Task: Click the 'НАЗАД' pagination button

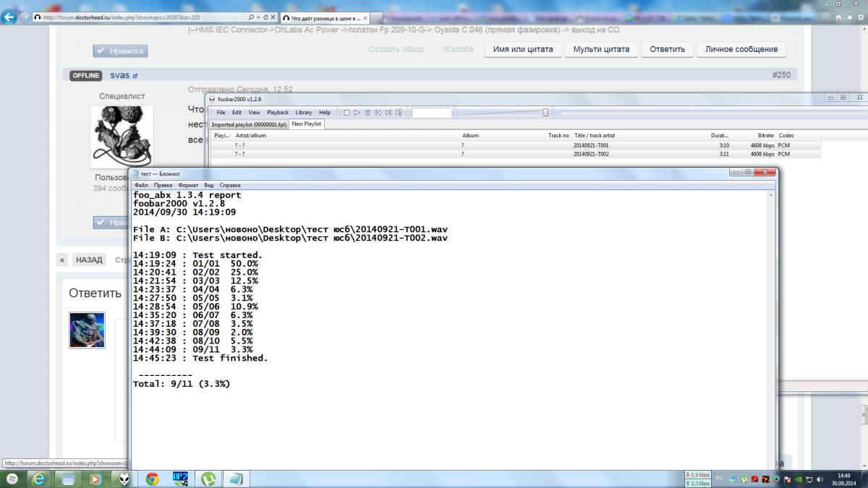Action: (89, 260)
